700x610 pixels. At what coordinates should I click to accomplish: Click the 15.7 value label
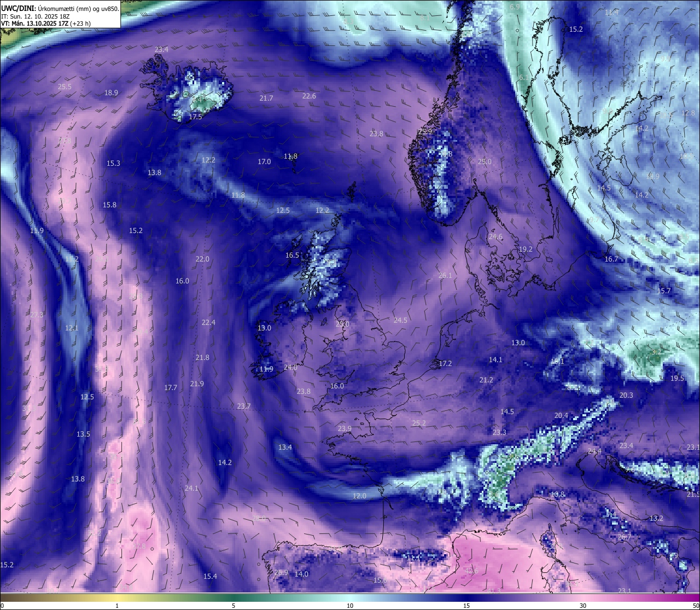[664, 291]
